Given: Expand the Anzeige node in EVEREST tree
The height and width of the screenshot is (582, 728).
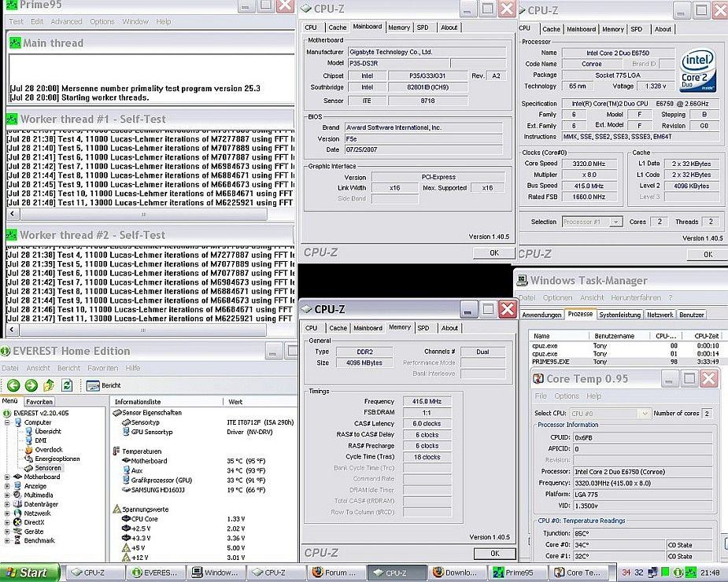Looking at the screenshot, I should 7,486.
